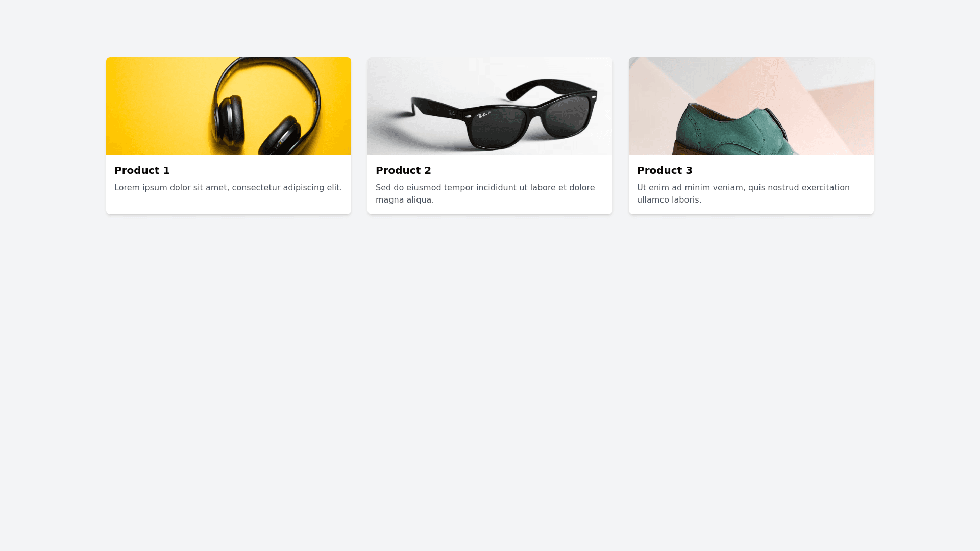The width and height of the screenshot is (980, 551).
Task: Click the words magna aliqua in Product 2
Action: coord(405,200)
